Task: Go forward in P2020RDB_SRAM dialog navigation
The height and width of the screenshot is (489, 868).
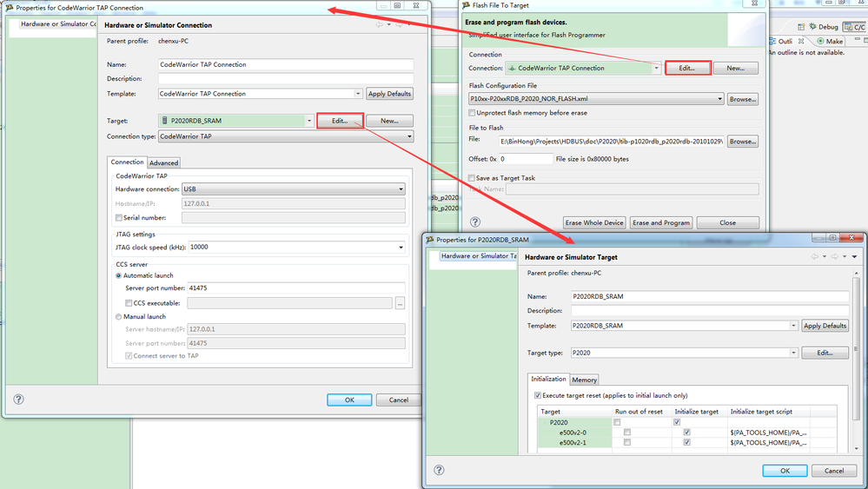Action: tap(835, 257)
